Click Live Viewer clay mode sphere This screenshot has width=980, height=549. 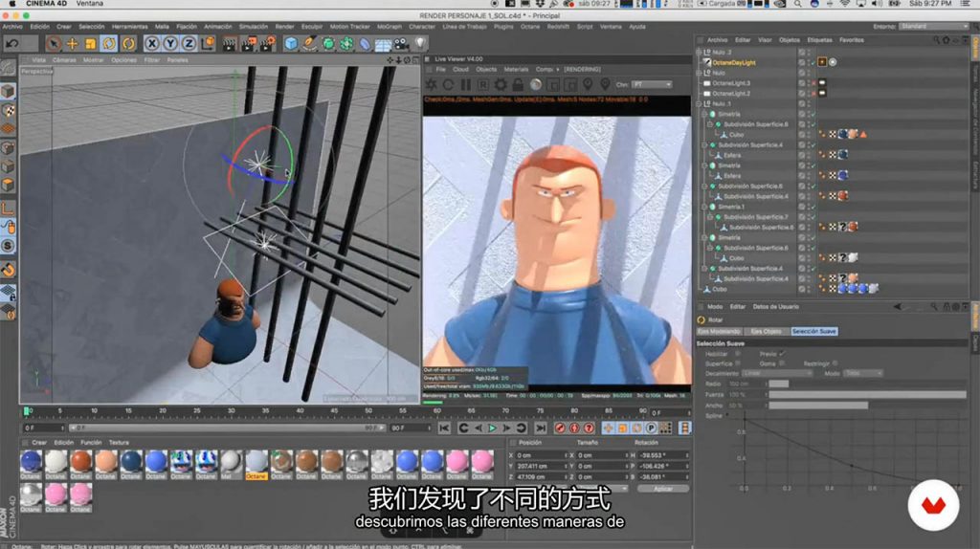coord(536,84)
